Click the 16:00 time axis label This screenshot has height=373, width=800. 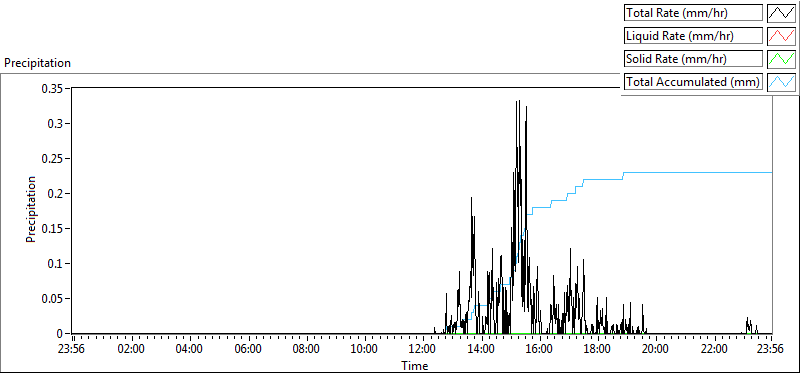[540, 350]
